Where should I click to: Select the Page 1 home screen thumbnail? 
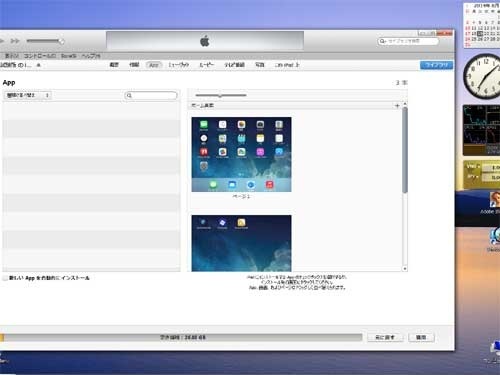[241, 154]
